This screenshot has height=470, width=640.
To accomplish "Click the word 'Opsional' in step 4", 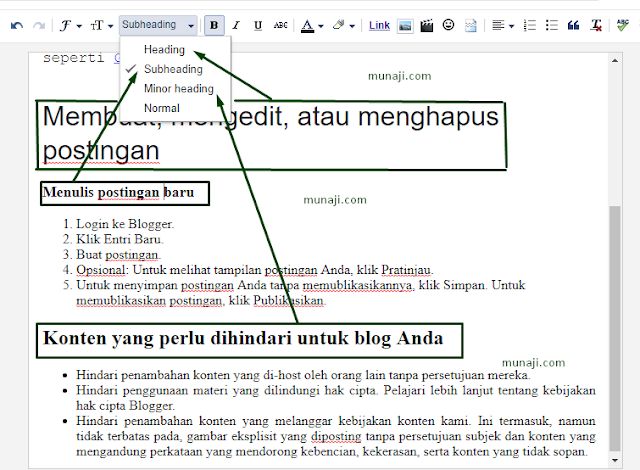I will pyautogui.click(x=101, y=270).
